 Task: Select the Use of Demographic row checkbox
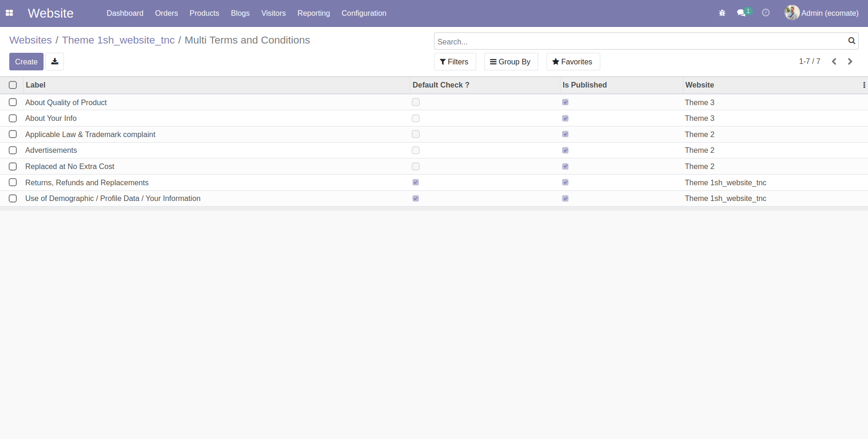tap(13, 199)
